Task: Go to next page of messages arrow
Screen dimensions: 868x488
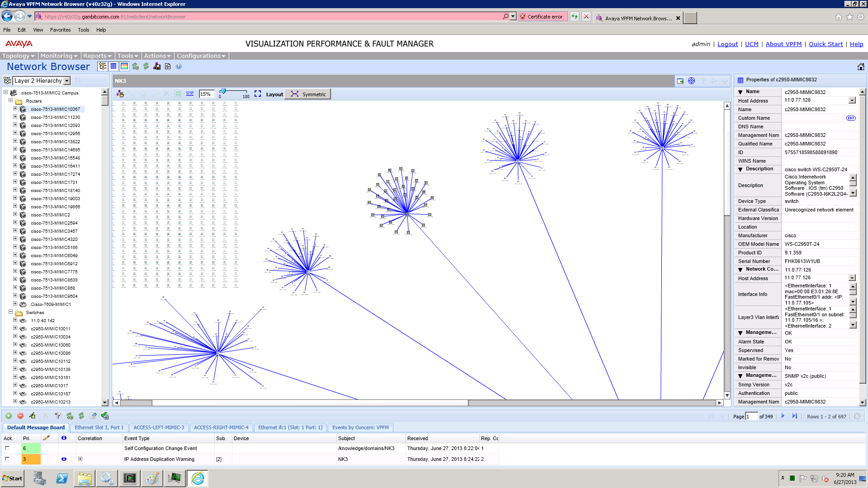Action: tap(783, 416)
